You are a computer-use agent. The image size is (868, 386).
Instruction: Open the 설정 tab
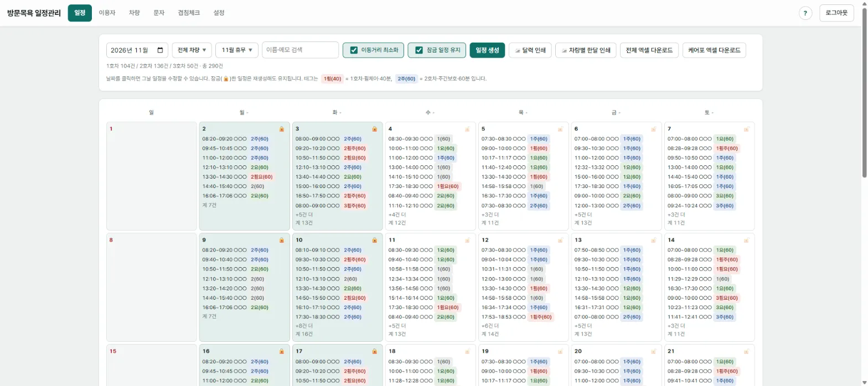(219, 13)
